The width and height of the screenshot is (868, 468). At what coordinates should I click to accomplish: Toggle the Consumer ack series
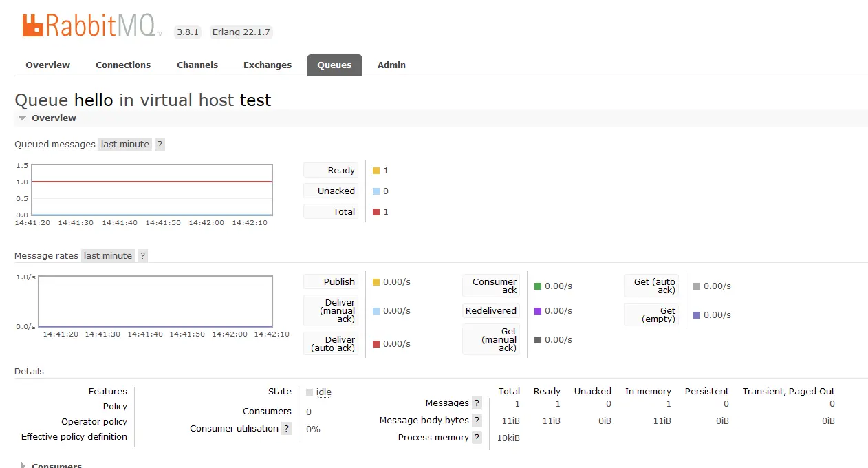[x=491, y=286]
